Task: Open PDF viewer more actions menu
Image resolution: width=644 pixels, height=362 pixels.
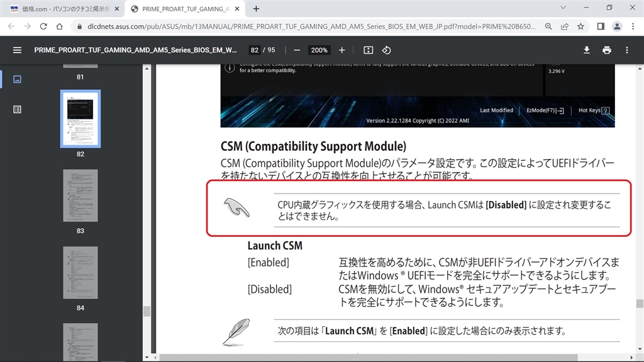Action: tap(627, 50)
